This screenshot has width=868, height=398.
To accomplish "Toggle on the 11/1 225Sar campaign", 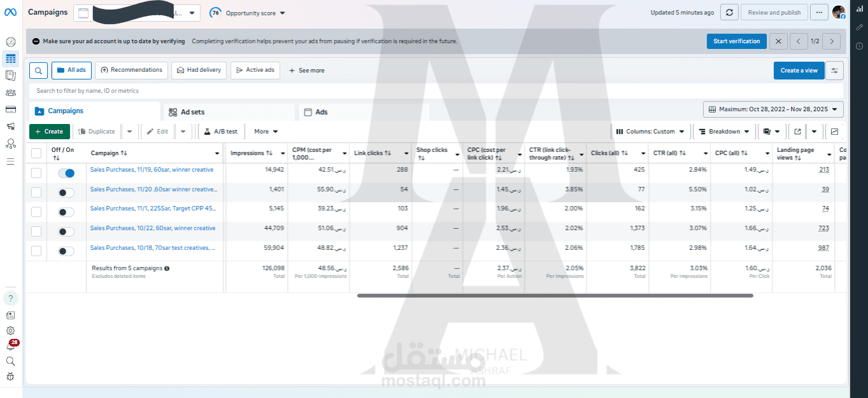I will [66, 212].
